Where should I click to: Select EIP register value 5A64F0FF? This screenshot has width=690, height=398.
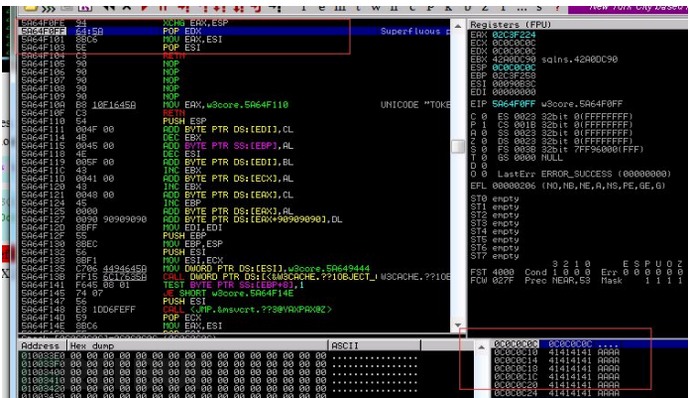pyautogui.click(x=514, y=104)
